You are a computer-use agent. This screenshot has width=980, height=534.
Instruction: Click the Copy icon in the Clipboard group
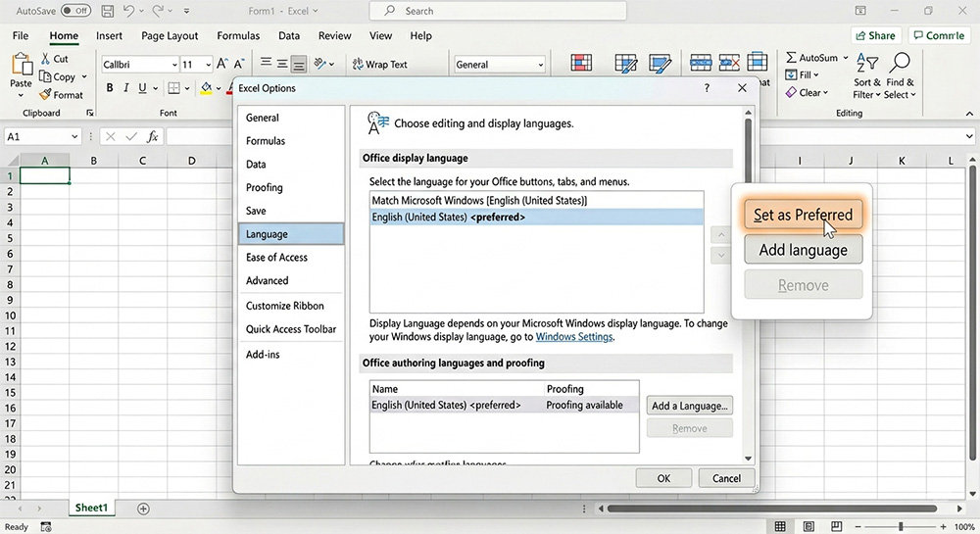pos(45,76)
